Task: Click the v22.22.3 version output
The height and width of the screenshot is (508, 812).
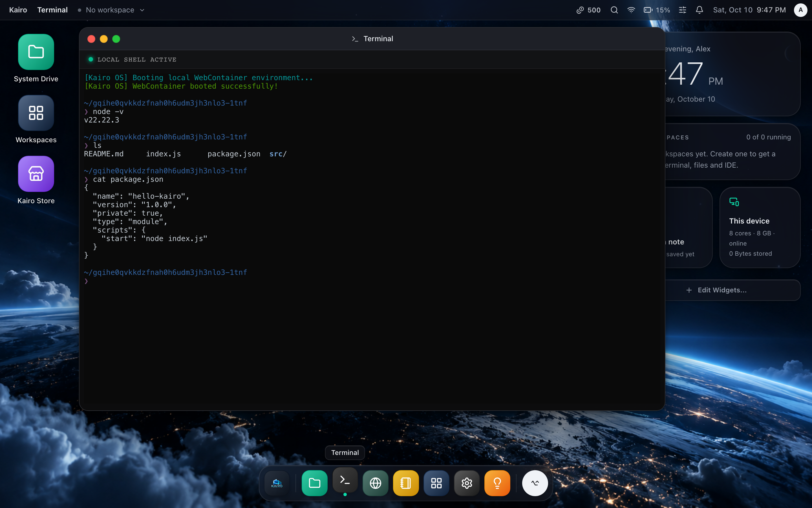Action: click(101, 120)
